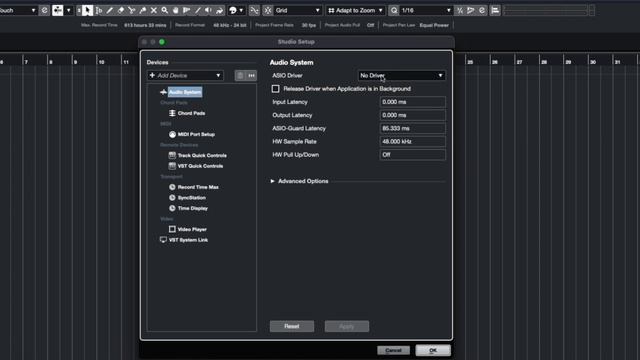Expand the Advanced Options section
The width and height of the screenshot is (640, 360).
click(x=273, y=181)
